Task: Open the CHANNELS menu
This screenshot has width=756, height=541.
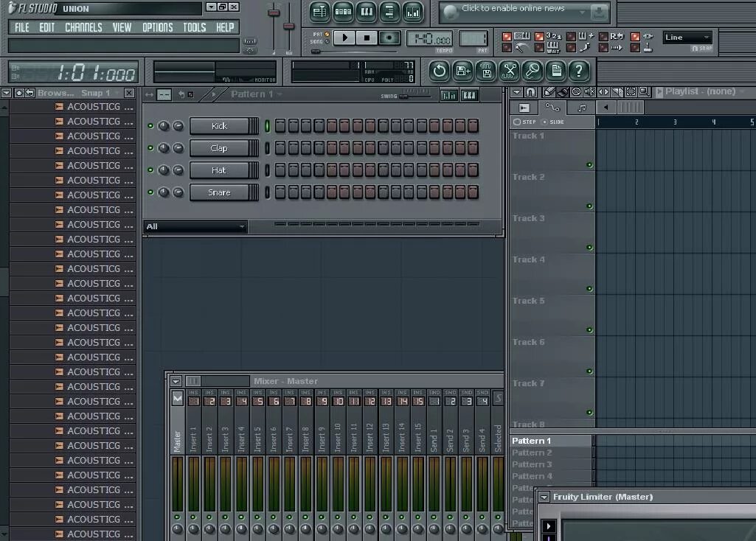Action: click(x=83, y=27)
